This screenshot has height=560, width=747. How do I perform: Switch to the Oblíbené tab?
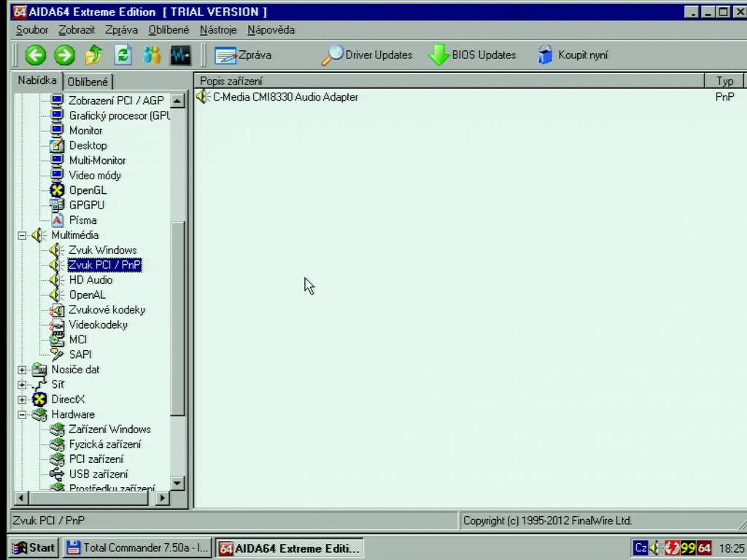click(x=88, y=82)
